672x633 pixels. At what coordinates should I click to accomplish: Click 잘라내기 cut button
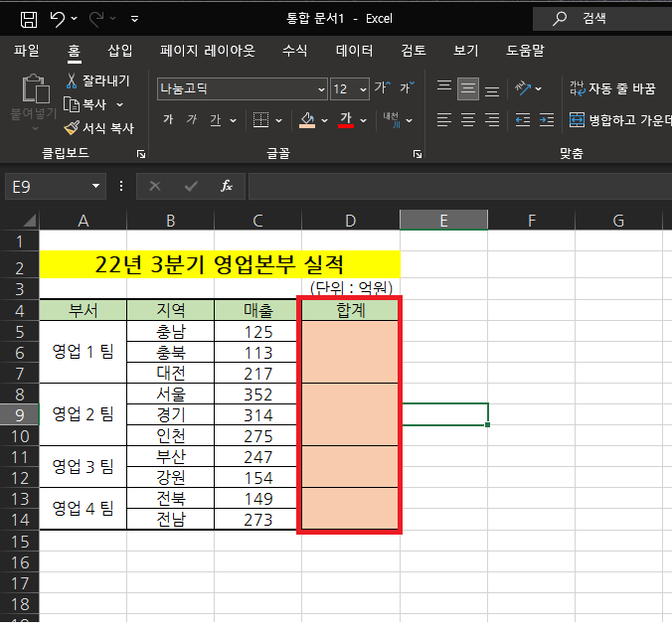point(98,80)
